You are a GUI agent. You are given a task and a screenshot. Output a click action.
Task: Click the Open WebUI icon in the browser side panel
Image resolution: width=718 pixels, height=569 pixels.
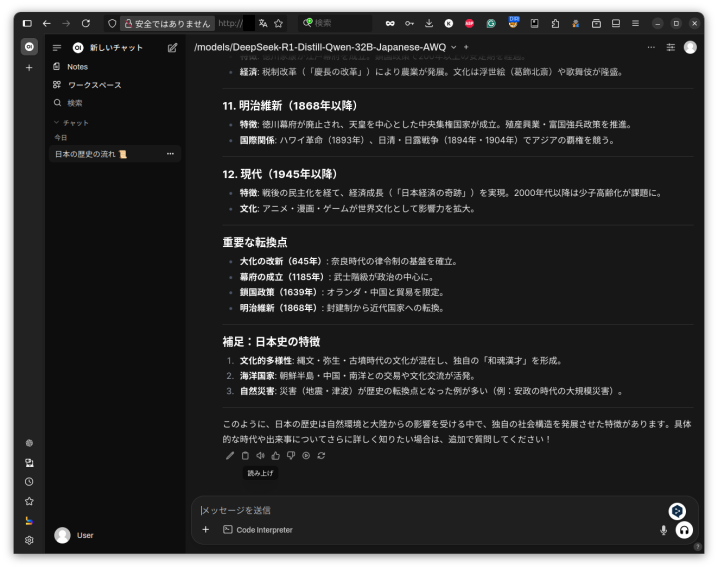tap(29, 47)
